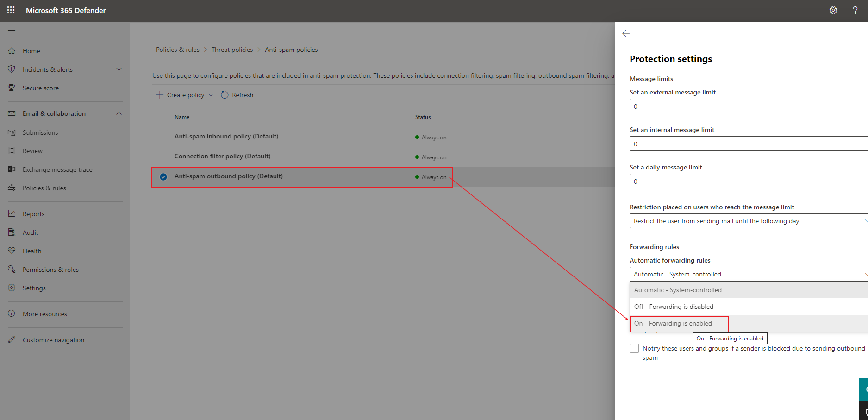This screenshot has height=420, width=868.
Task: Open Health in the navigation
Action: point(32,251)
